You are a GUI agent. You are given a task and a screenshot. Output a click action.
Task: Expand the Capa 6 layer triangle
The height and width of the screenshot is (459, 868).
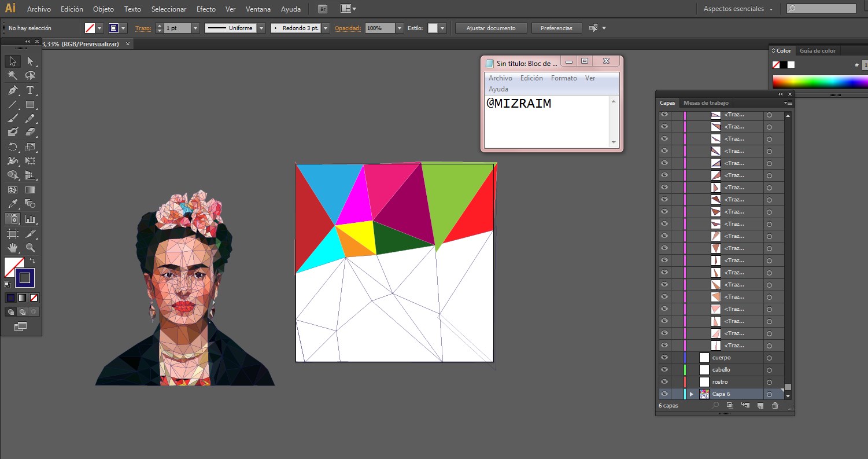coord(691,394)
